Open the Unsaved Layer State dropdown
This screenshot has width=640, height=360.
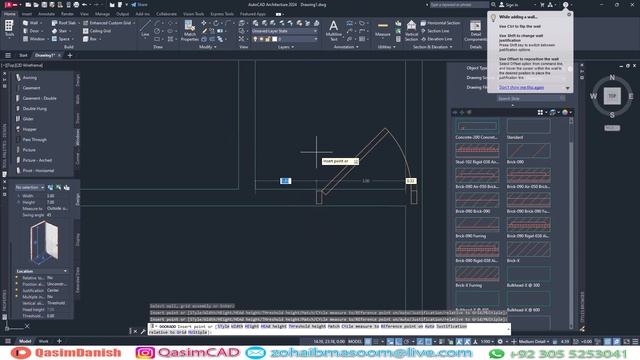[x=284, y=31]
